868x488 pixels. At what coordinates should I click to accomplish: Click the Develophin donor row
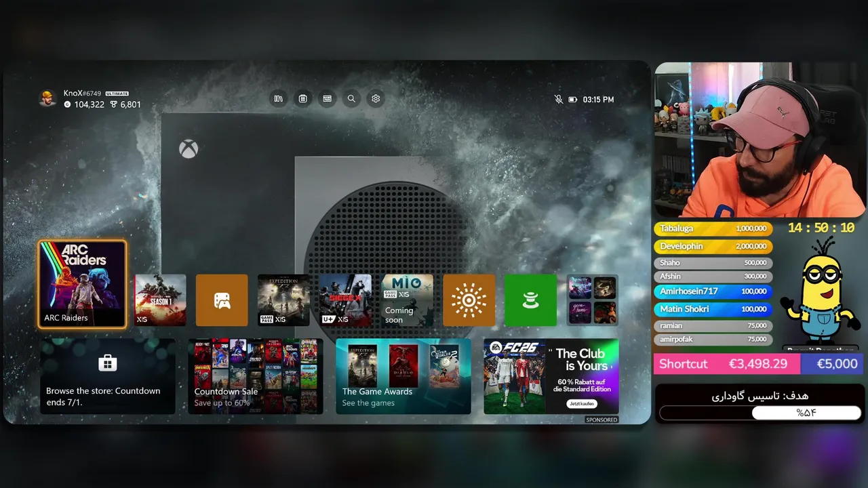pos(713,247)
